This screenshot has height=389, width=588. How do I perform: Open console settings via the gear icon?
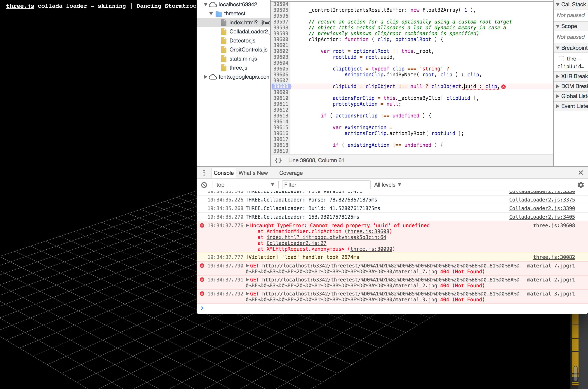(x=581, y=185)
